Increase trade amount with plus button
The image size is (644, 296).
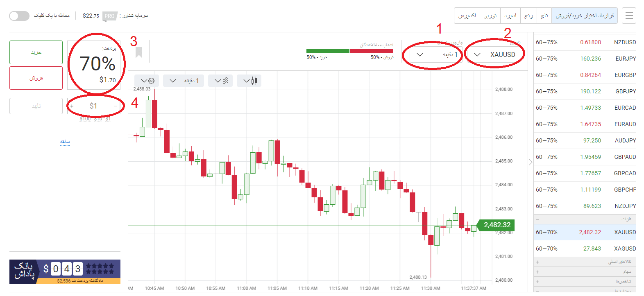[72, 106]
